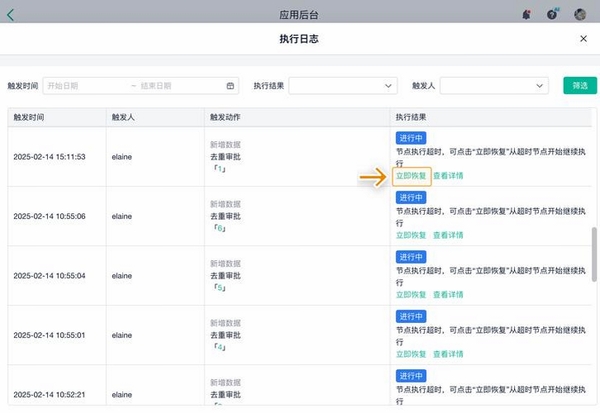Click the green 筛选 button
600x413 pixels.
click(x=580, y=85)
